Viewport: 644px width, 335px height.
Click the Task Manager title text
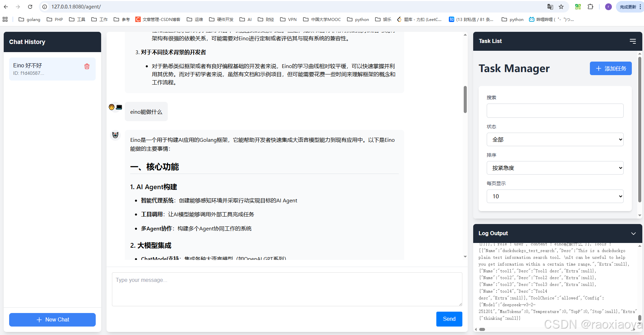pyautogui.click(x=514, y=68)
